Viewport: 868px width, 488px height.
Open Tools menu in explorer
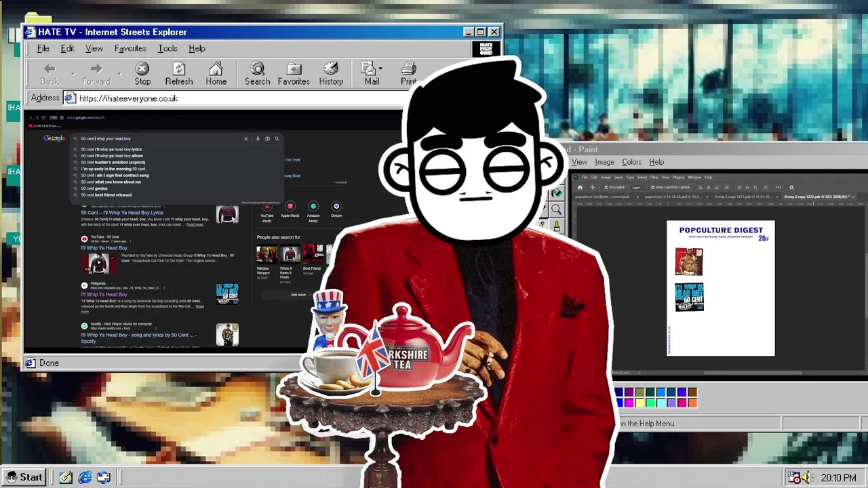pos(167,48)
